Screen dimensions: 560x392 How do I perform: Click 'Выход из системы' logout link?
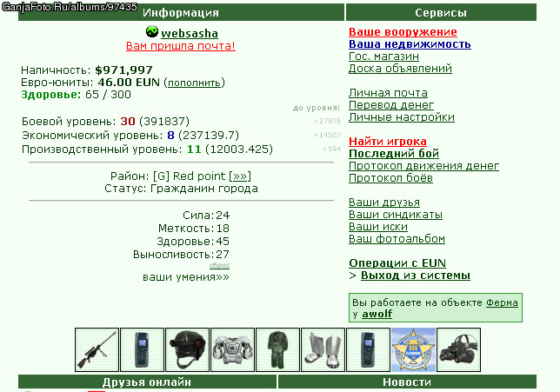[x=416, y=276]
